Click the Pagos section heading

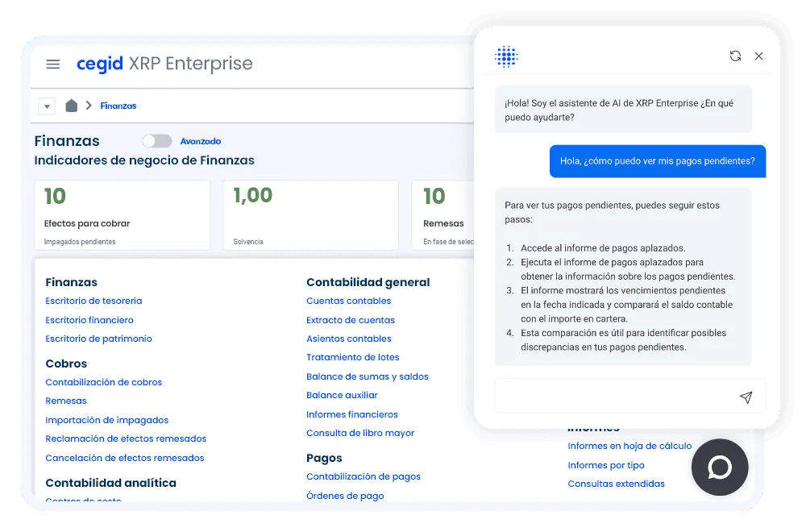point(324,458)
